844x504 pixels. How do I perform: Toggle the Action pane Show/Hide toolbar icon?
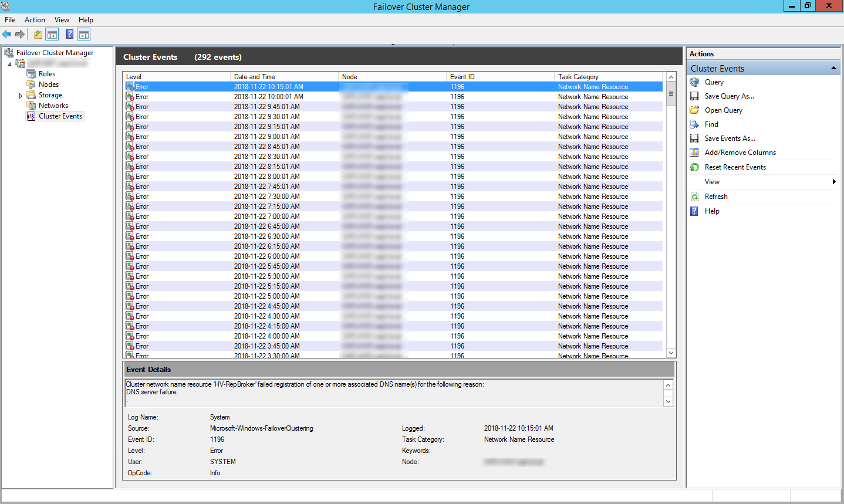[83, 34]
